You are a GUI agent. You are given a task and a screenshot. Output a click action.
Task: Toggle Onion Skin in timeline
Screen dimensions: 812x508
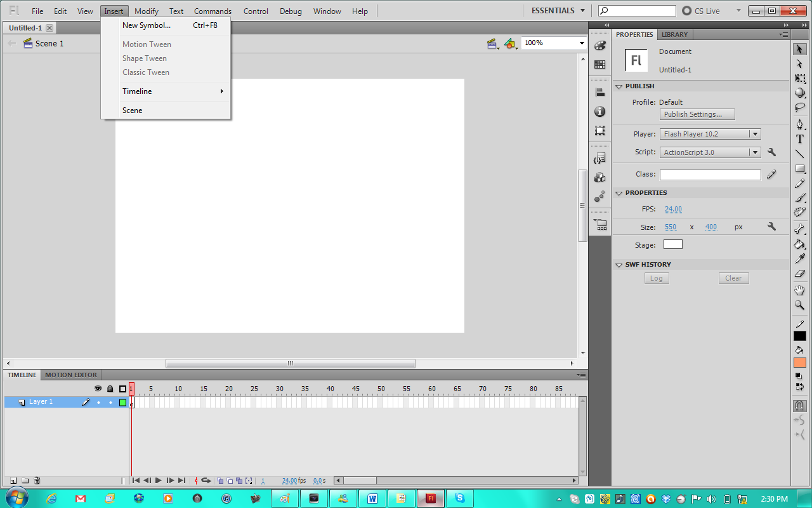tap(220, 481)
